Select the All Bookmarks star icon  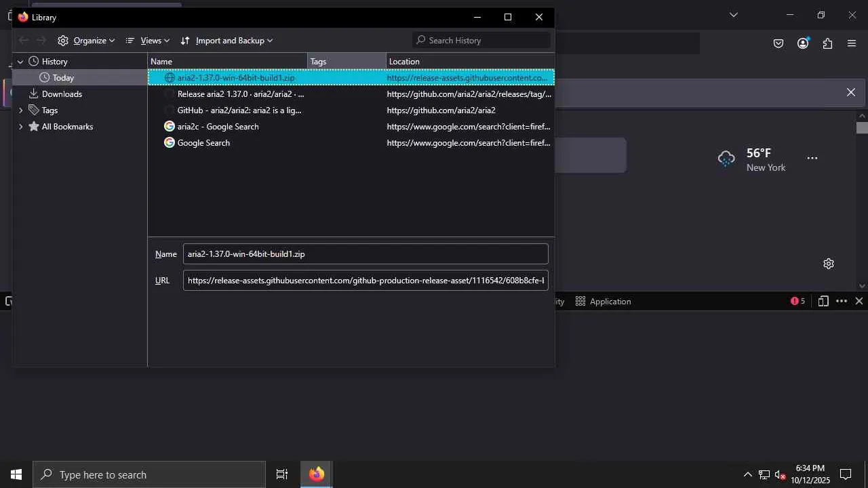point(33,127)
